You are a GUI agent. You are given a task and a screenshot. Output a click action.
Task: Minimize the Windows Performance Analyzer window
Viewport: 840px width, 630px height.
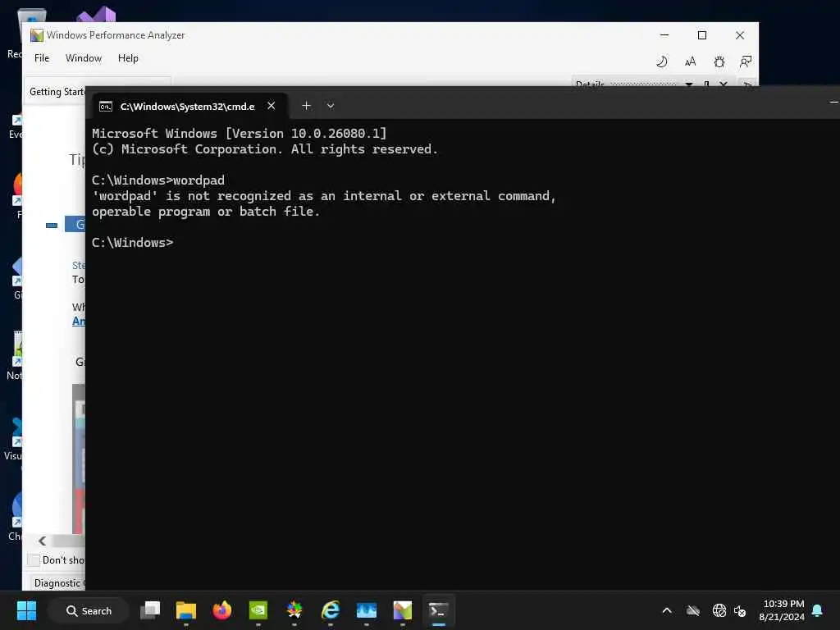point(664,34)
